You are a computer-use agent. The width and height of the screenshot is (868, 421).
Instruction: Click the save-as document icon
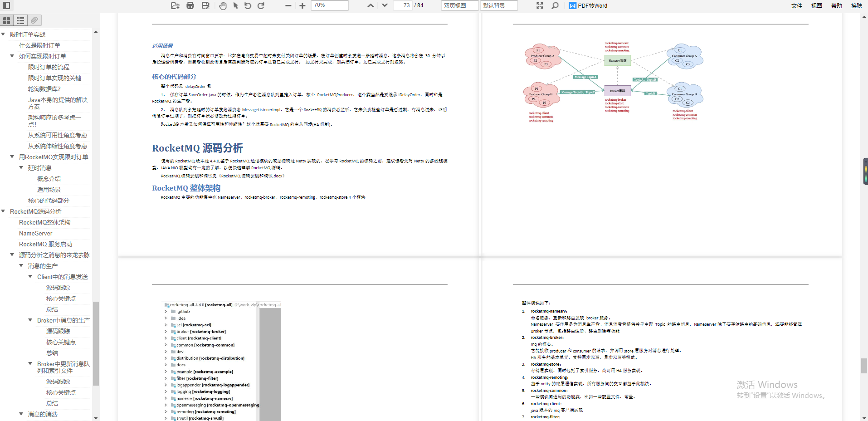coord(205,5)
